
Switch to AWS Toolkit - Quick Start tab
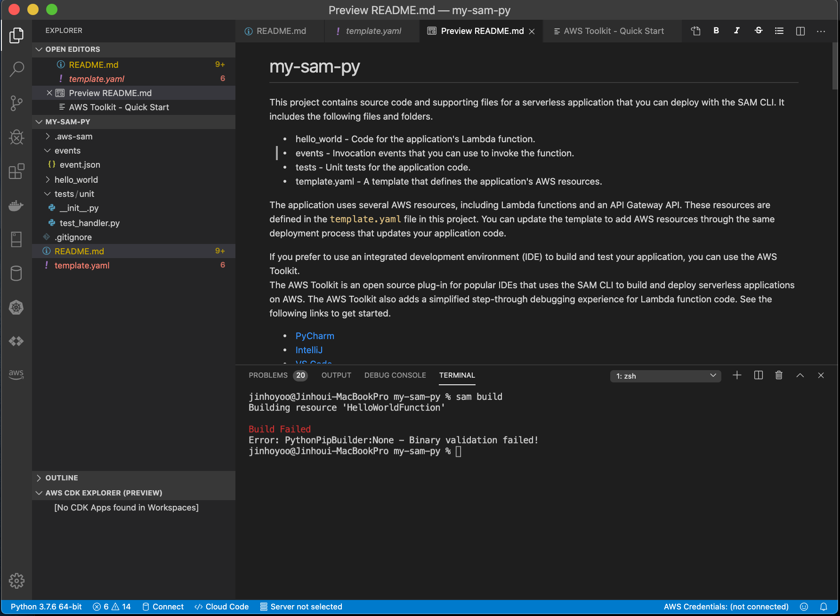612,31
